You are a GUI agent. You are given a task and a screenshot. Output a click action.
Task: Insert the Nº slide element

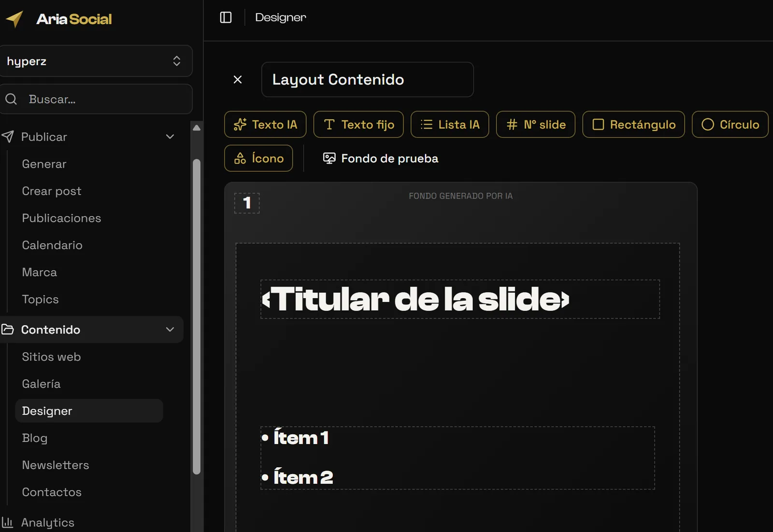[536, 125]
